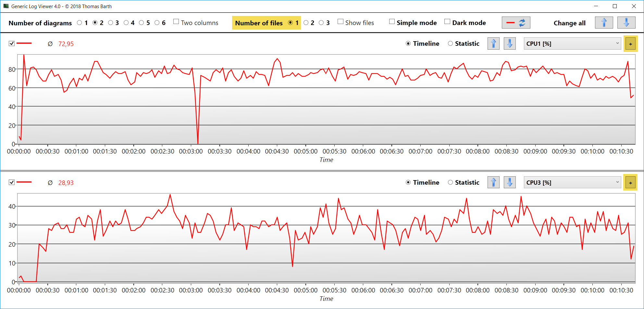
Task: Set number of diagrams to 3
Action: coord(111,23)
